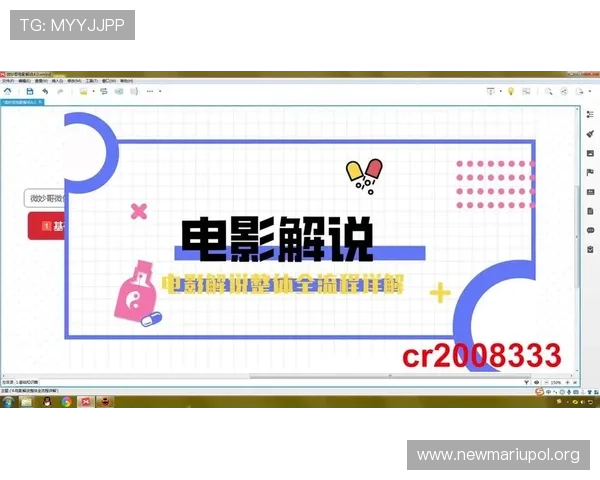Open the 帮助(H) menu

pos(127,81)
